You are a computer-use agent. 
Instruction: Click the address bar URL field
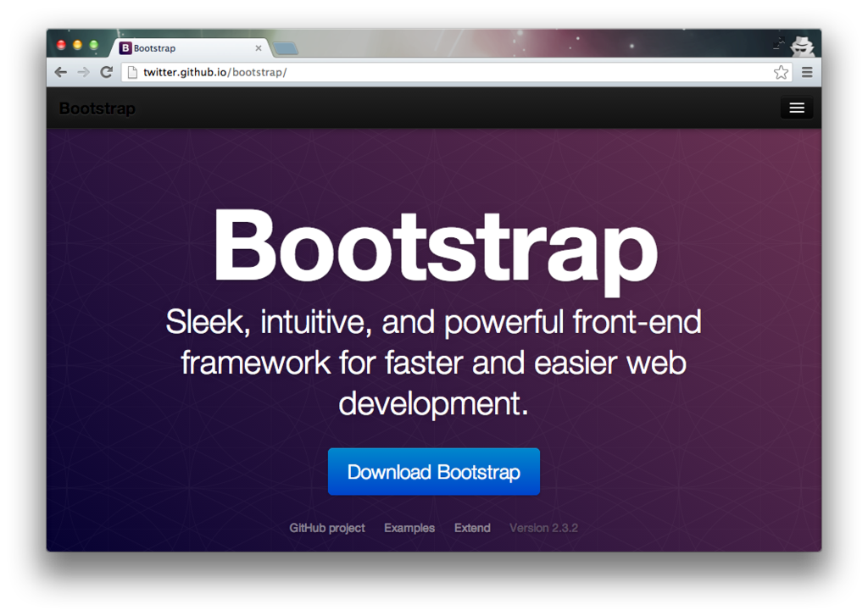click(x=457, y=72)
